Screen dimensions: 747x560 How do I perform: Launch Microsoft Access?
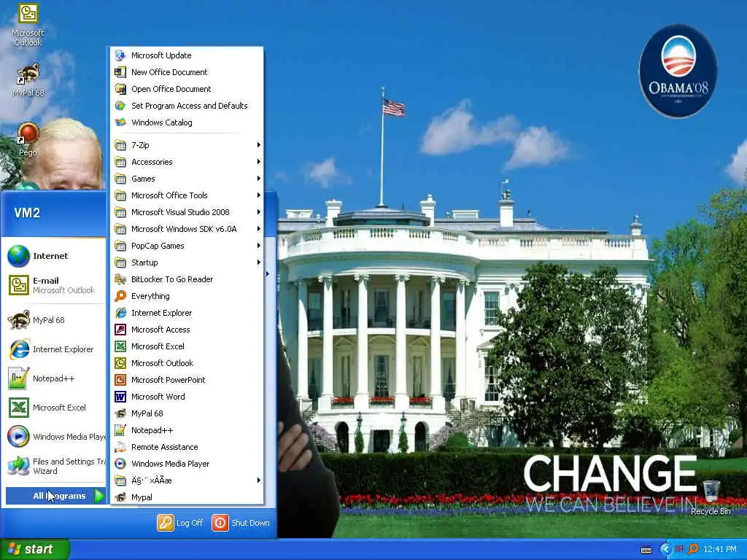click(x=187, y=330)
